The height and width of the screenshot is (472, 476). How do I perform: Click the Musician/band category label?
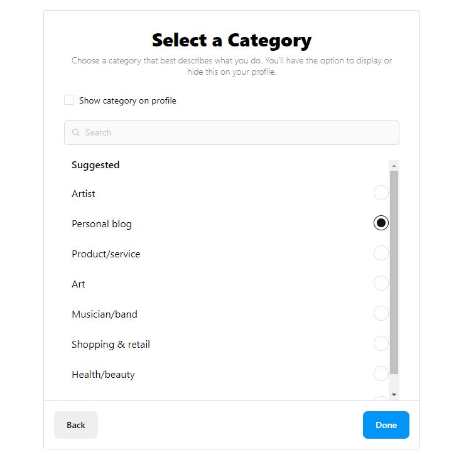[104, 314]
